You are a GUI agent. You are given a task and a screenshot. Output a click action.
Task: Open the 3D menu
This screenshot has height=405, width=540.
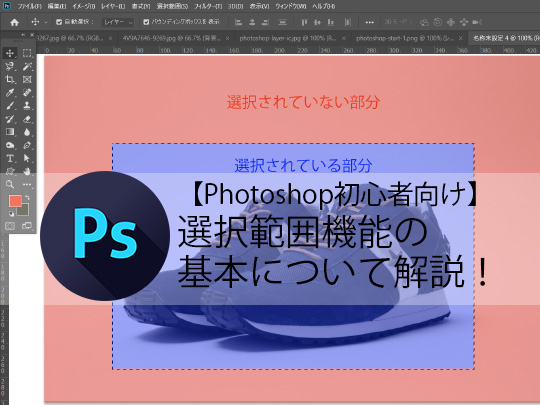tap(236, 6)
